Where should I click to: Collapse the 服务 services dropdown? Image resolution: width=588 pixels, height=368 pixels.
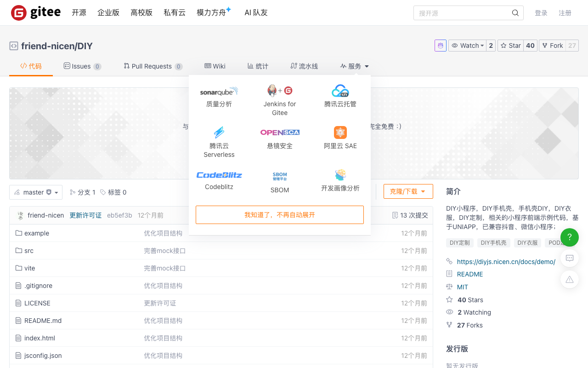pos(355,66)
